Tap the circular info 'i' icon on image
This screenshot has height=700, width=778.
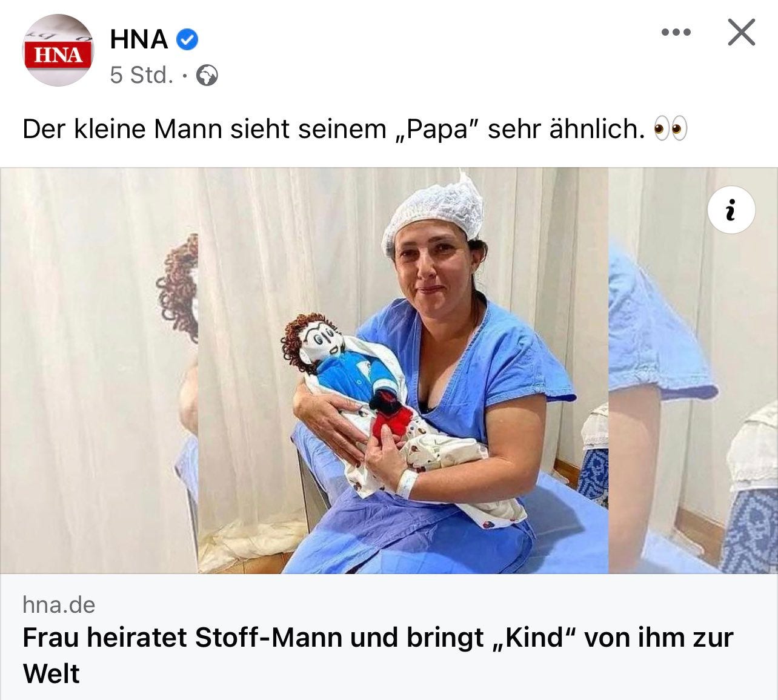tap(731, 210)
